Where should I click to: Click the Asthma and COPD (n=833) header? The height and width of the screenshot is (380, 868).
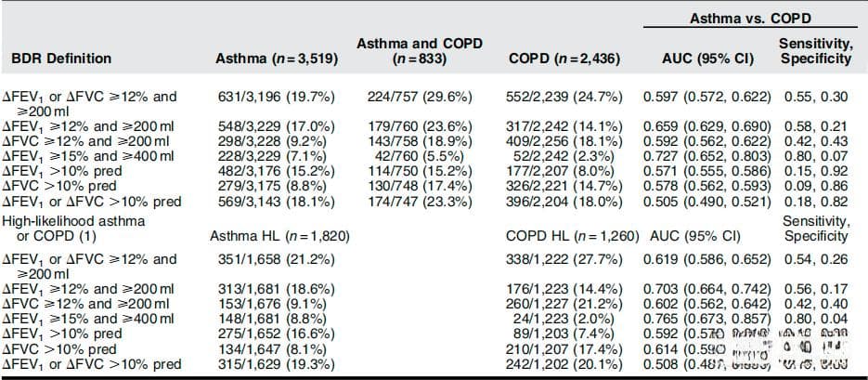(419, 51)
